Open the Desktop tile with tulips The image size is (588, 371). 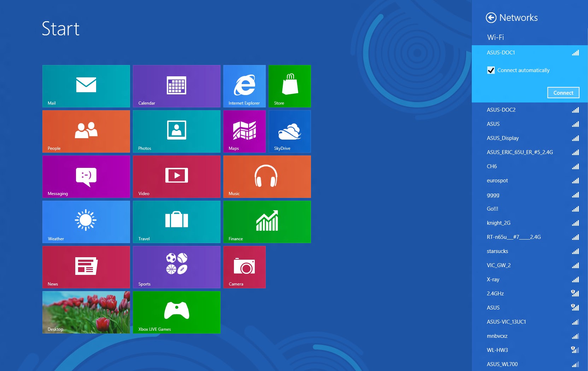coord(86,312)
